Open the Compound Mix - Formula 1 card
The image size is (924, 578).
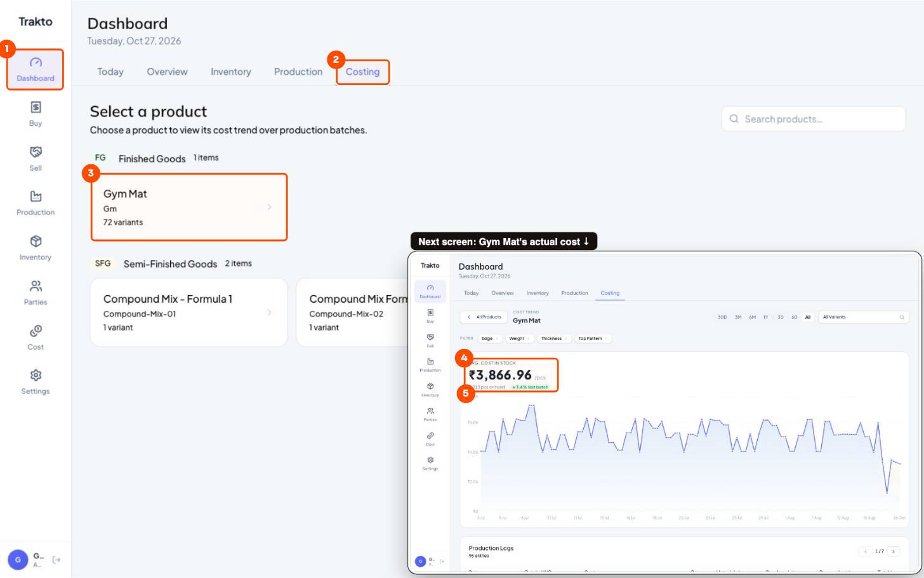point(189,312)
